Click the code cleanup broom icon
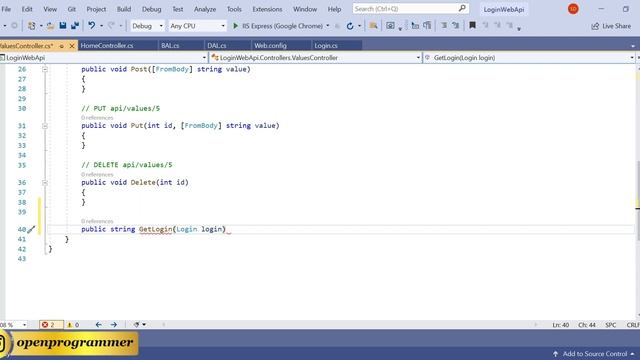The width and height of the screenshot is (640, 360). [x=136, y=324]
